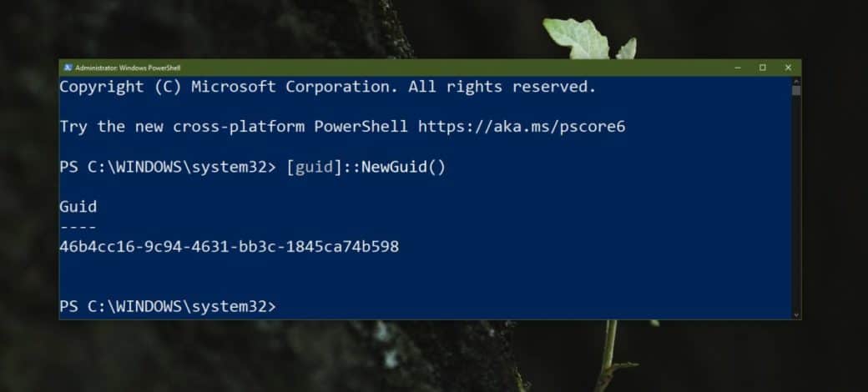This screenshot has height=392, width=868.
Task: Click the last PS C:\WINDOWS\system32> prompt
Action: pyautogui.click(x=167, y=307)
